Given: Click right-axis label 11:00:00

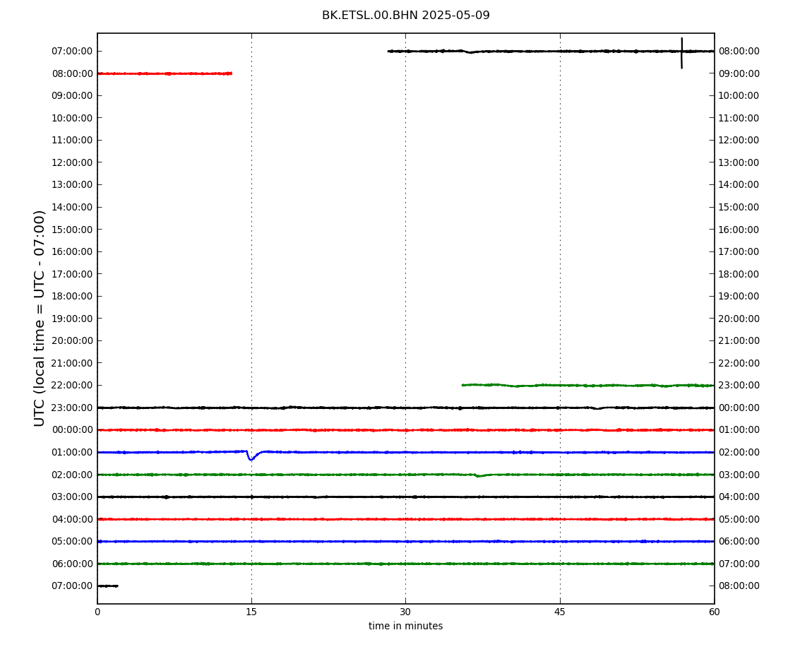Looking at the screenshot, I should tap(739, 118).
